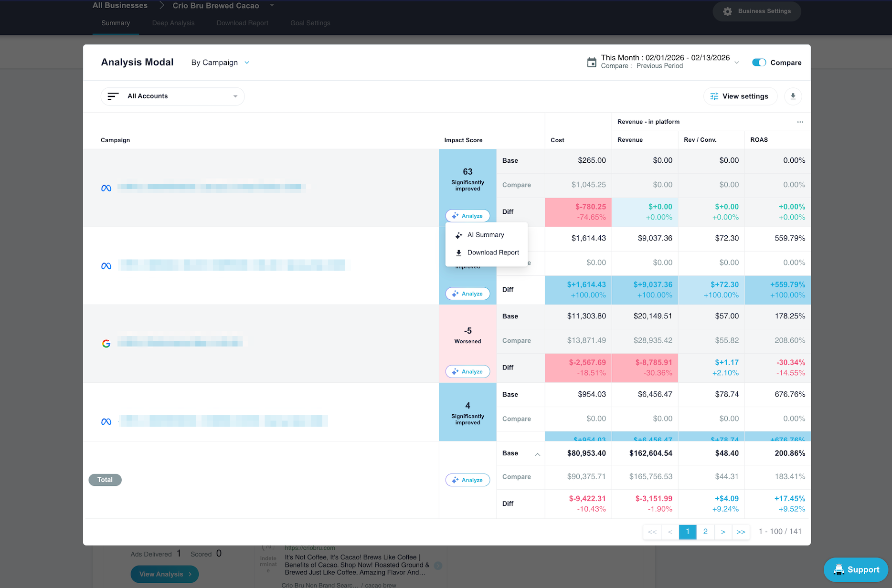The image size is (892, 588).
Task: Select AI Summary from the Analyze menu
Action: pos(485,235)
